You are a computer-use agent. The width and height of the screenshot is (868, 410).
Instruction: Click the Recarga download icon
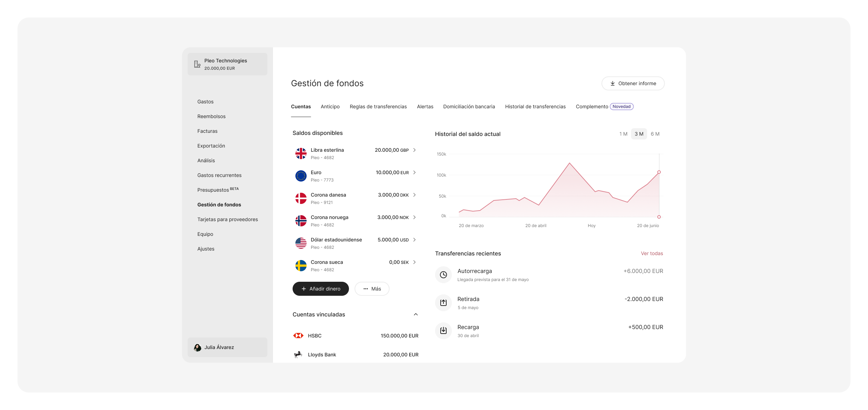click(443, 330)
